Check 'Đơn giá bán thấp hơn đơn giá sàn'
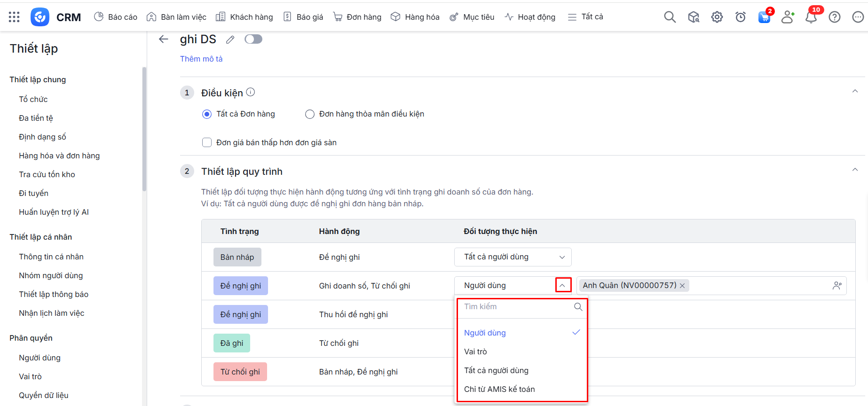The image size is (868, 406). click(x=207, y=142)
